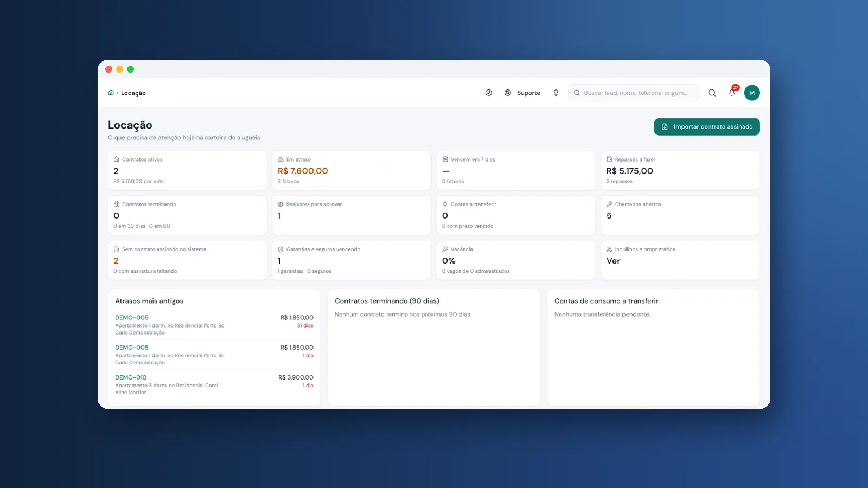Open the R$ 5.175,00 repasses value
Screen dimensions: 868x488
tap(630, 171)
